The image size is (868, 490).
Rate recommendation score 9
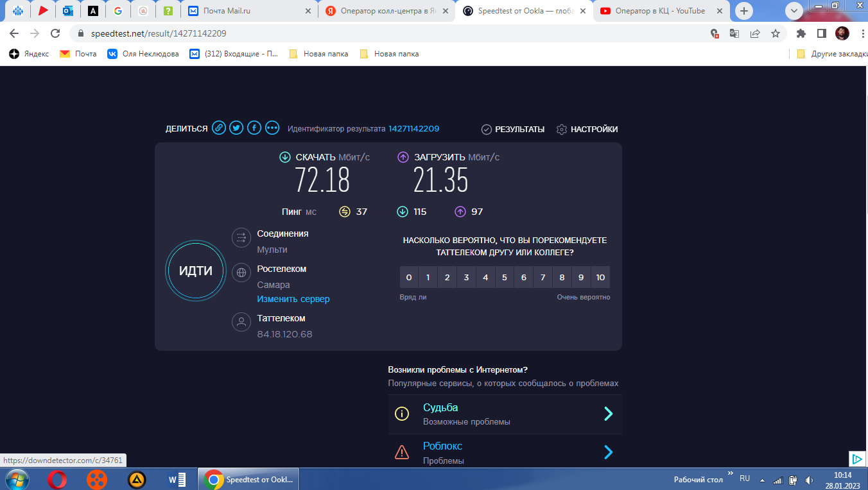[x=581, y=277]
